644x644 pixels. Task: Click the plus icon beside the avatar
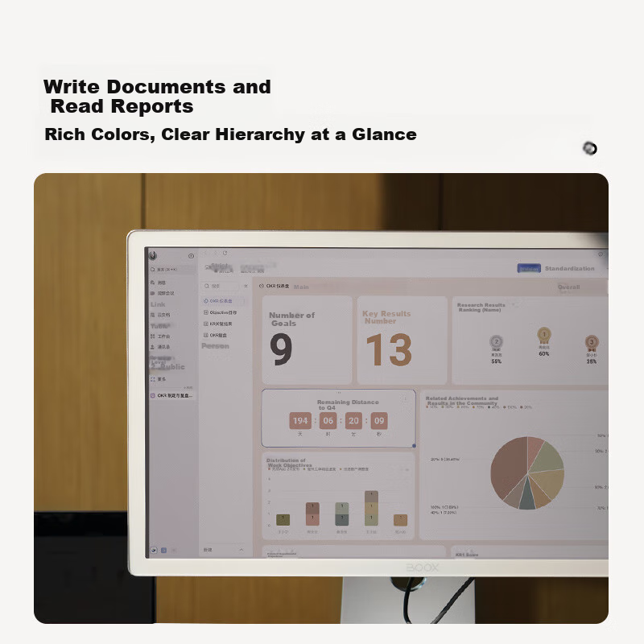[191, 256]
